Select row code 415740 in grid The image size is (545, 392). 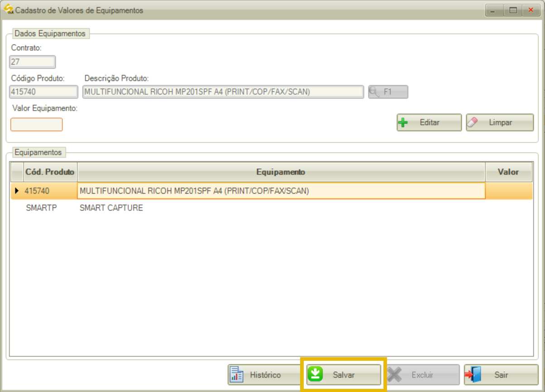pos(50,191)
